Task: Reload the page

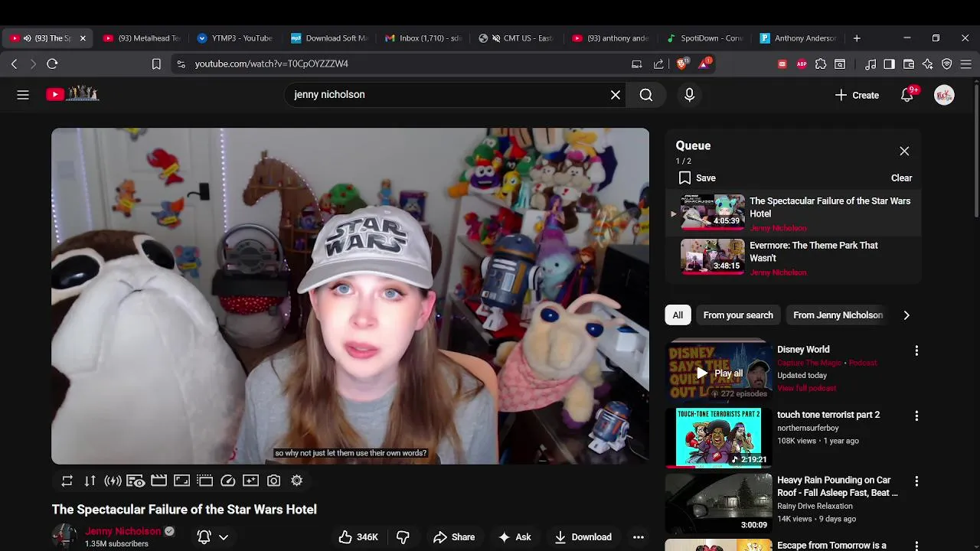Action: point(52,64)
